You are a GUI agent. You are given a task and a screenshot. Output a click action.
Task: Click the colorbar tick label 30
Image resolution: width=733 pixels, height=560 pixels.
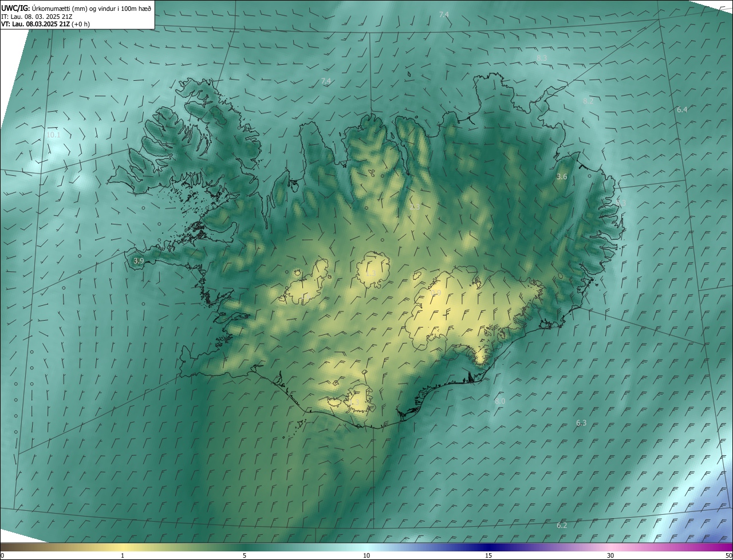pos(610,555)
